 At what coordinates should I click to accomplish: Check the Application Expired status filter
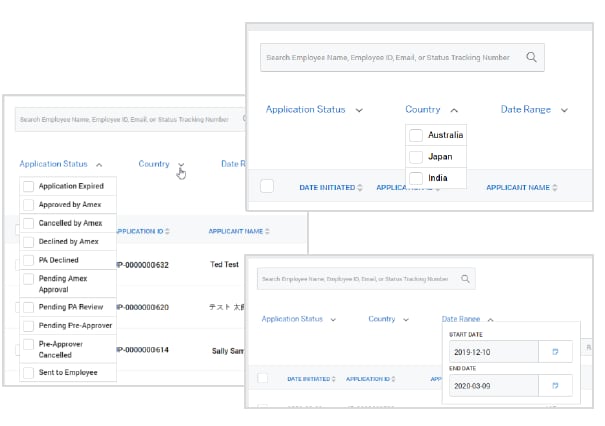(x=28, y=186)
